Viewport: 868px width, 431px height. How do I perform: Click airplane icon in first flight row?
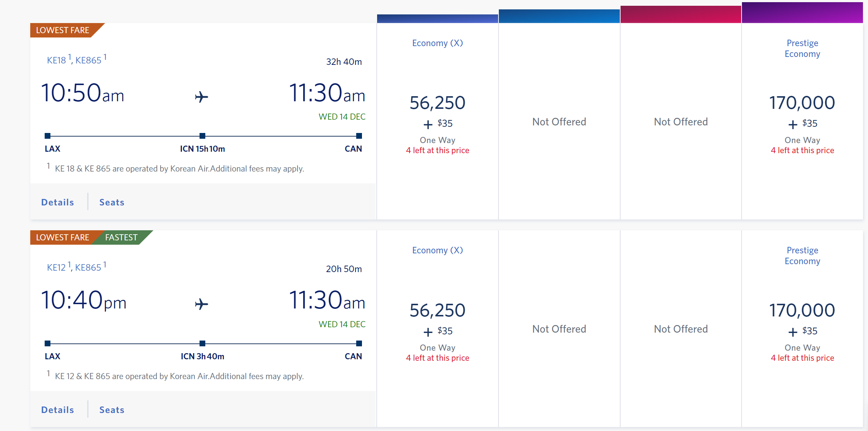click(202, 97)
